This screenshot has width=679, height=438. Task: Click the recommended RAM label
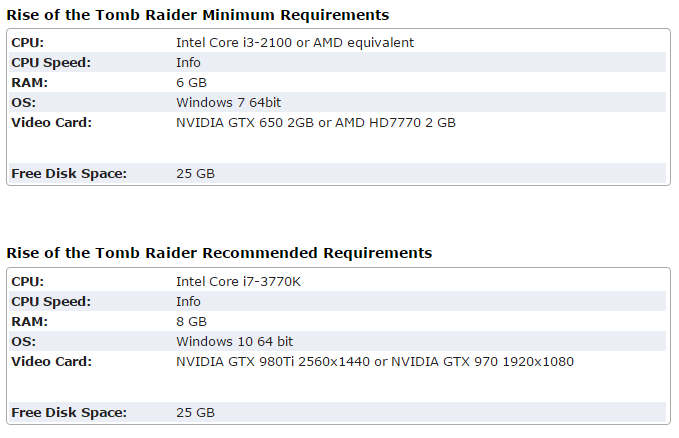(29, 321)
